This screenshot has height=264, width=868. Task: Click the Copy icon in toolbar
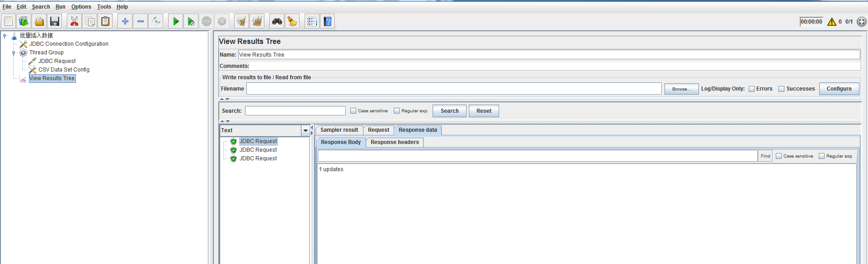point(90,21)
